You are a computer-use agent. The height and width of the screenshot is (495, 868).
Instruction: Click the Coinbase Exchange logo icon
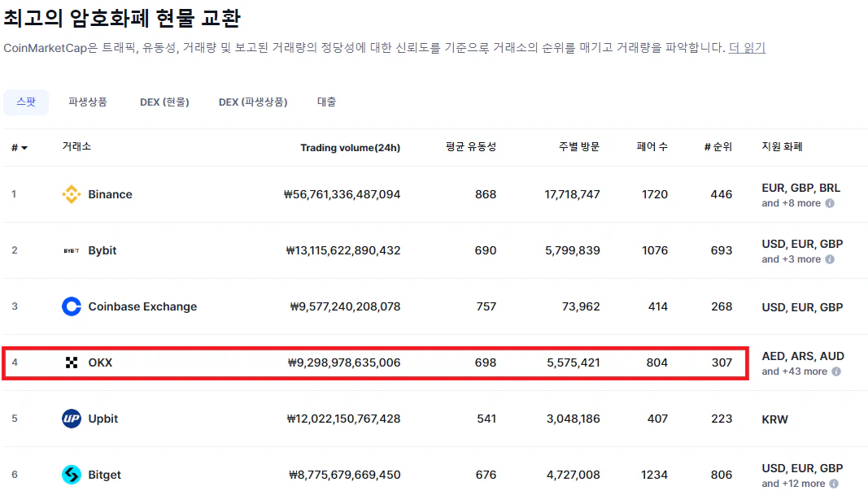[x=72, y=306]
